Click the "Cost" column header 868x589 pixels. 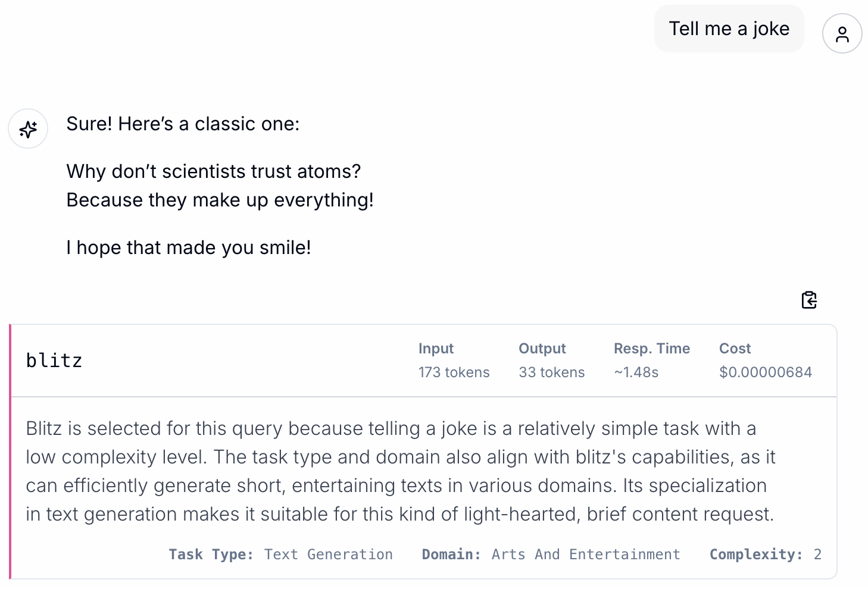pyautogui.click(x=735, y=349)
